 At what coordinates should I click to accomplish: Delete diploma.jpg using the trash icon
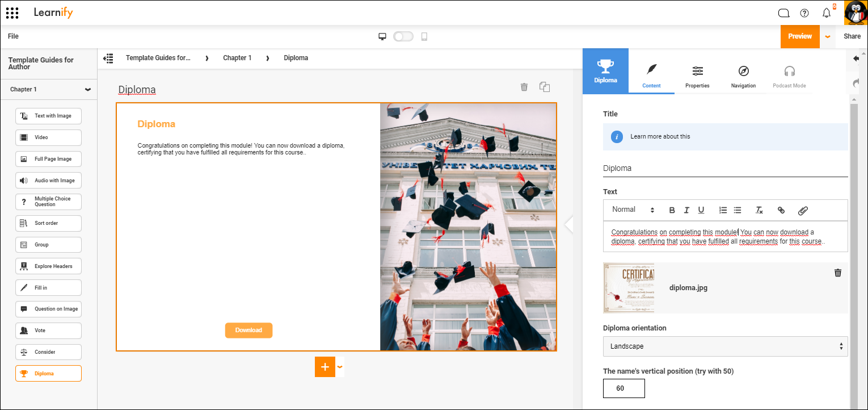tap(838, 273)
